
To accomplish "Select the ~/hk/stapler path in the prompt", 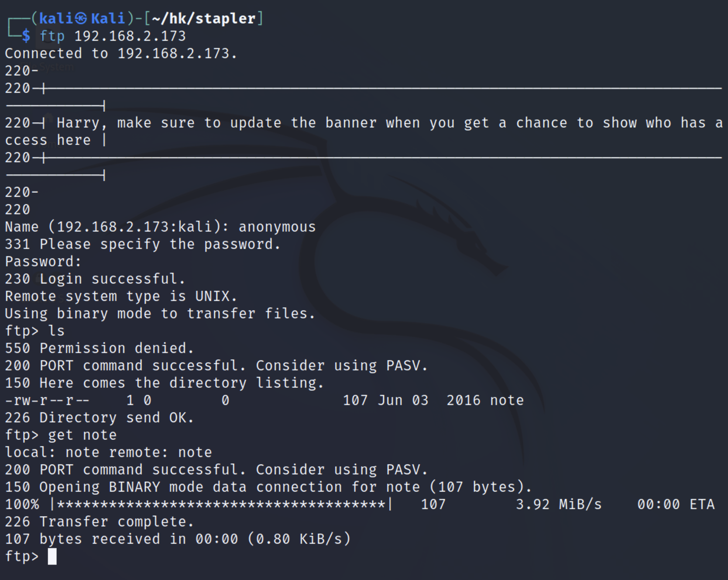I will point(203,18).
